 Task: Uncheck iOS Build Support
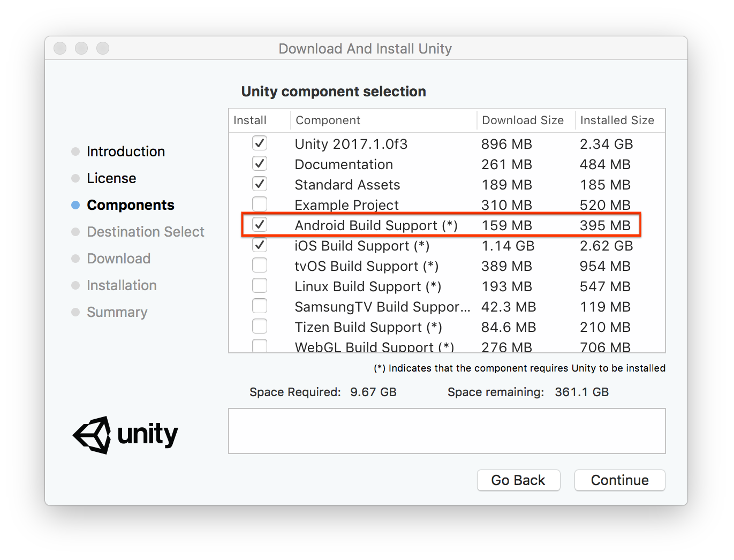tap(259, 245)
